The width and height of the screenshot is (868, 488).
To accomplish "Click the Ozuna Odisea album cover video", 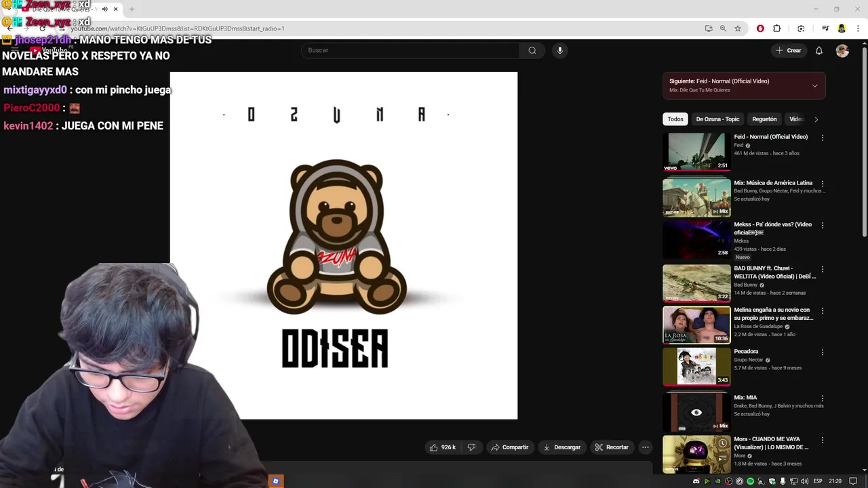I will 344,245.
